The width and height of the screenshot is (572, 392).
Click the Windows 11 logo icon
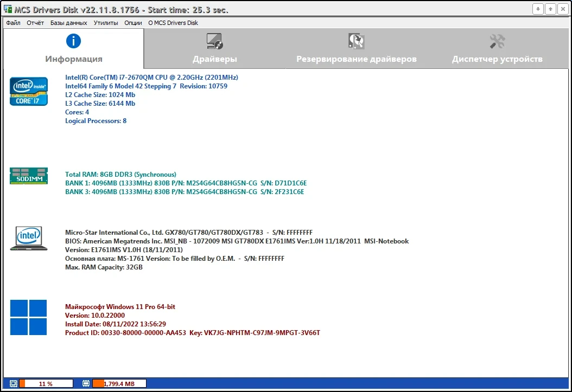click(28, 317)
